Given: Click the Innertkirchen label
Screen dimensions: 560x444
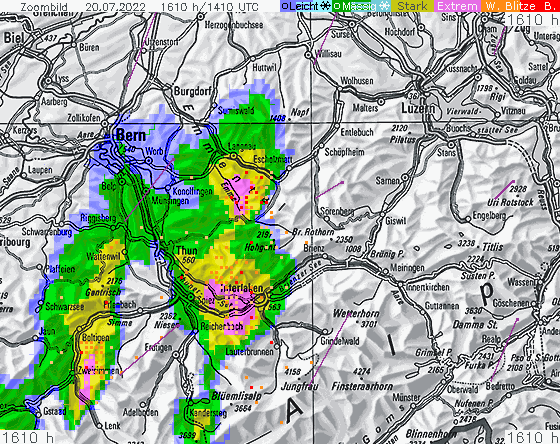Looking at the screenshot, I should tap(428, 287).
